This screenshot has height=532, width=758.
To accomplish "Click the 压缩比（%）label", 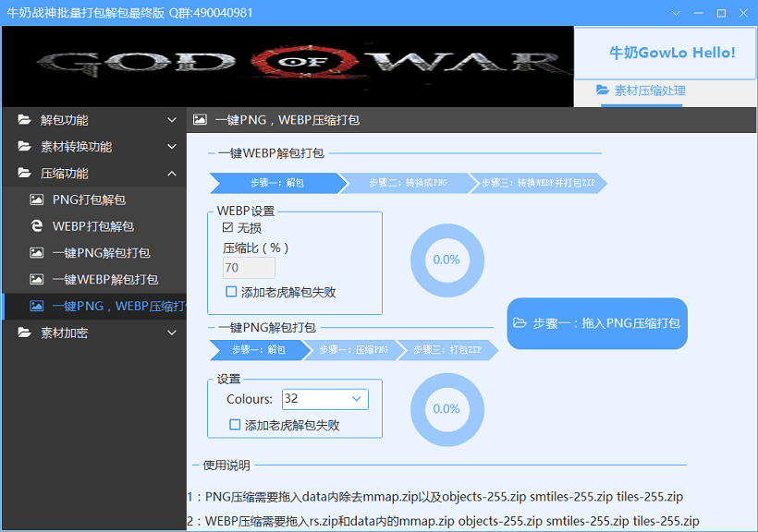I will point(256,248).
